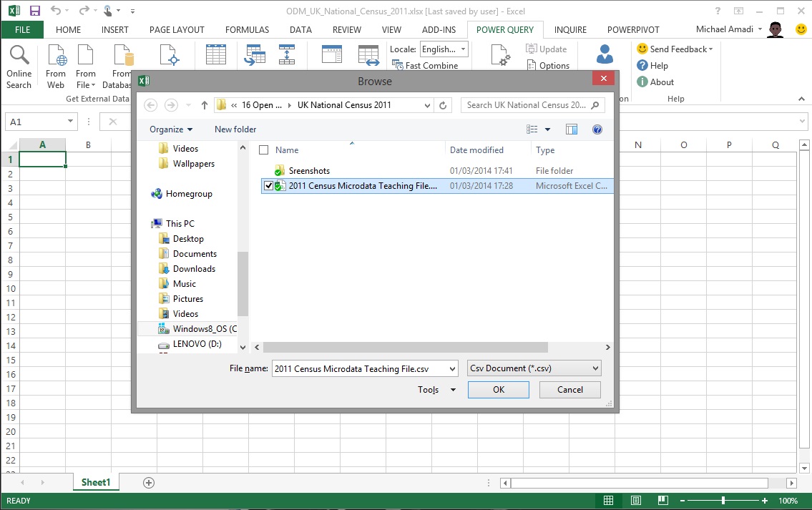Click the preview pane icon in Browse dialog
The height and width of the screenshot is (510, 812).
click(x=571, y=129)
